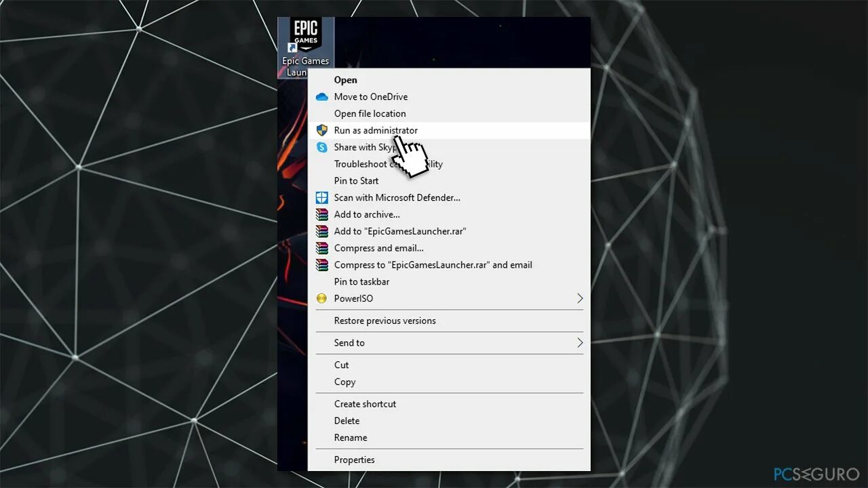The image size is (868, 488).
Task: Select Add to "EpicGamesLauncher.rar"
Action: pyautogui.click(x=449, y=231)
